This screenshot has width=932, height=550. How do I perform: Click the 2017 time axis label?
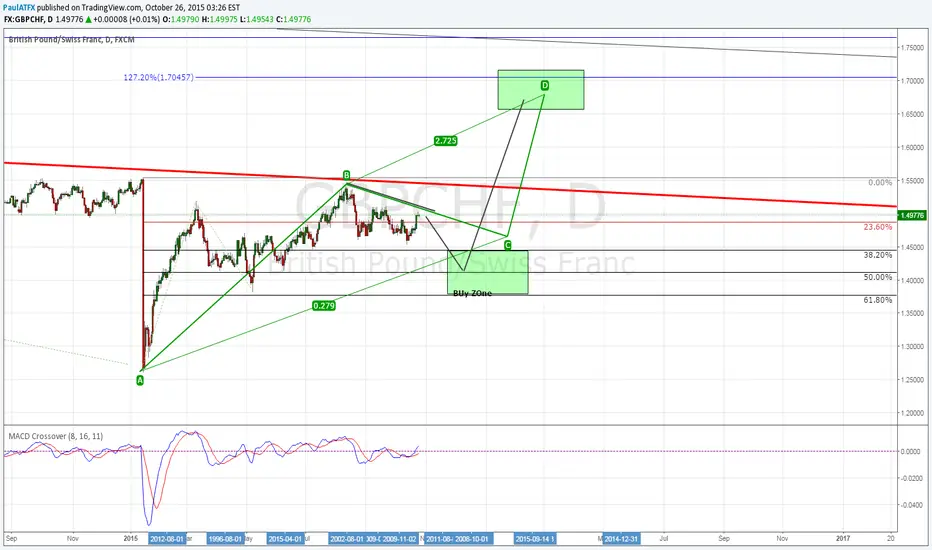point(843,539)
